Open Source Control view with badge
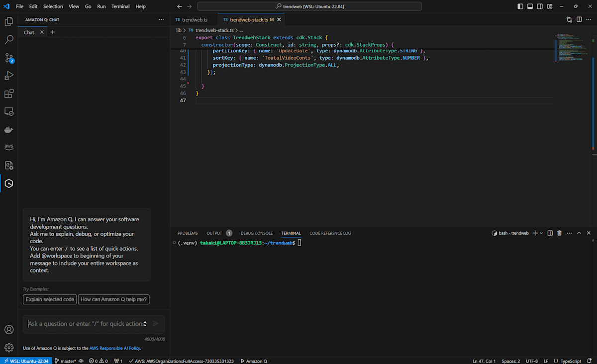Image resolution: width=597 pixels, height=364 pixels. (8, 58)
